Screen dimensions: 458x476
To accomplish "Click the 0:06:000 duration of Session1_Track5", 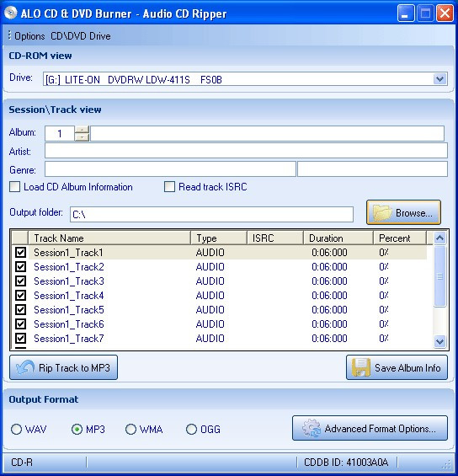I will click(329, 310).
